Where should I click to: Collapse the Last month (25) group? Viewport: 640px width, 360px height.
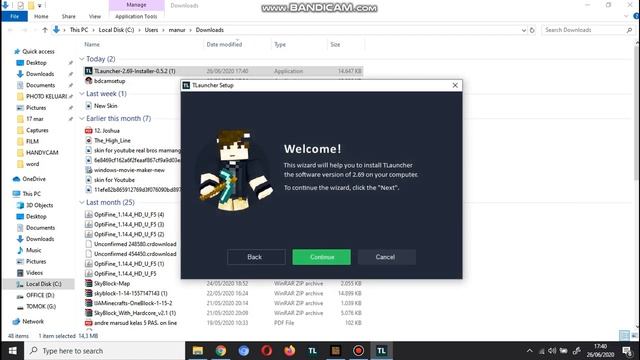[x=82, y=202]
